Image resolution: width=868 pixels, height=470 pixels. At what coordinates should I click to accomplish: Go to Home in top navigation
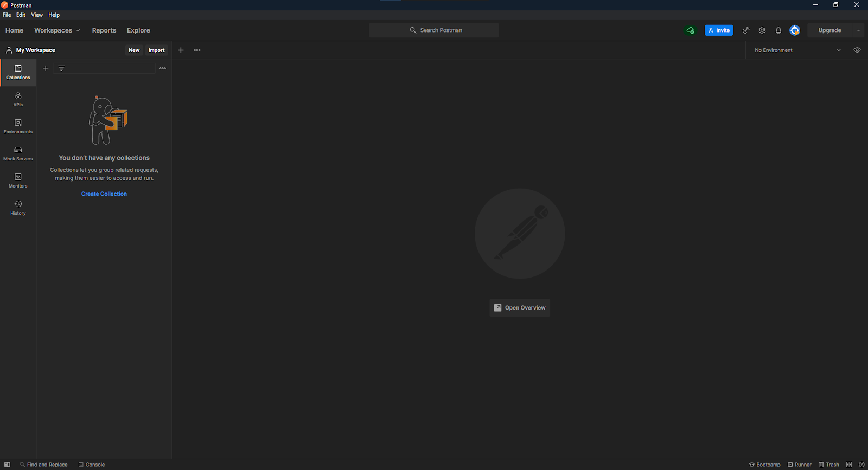coord(14,30)
